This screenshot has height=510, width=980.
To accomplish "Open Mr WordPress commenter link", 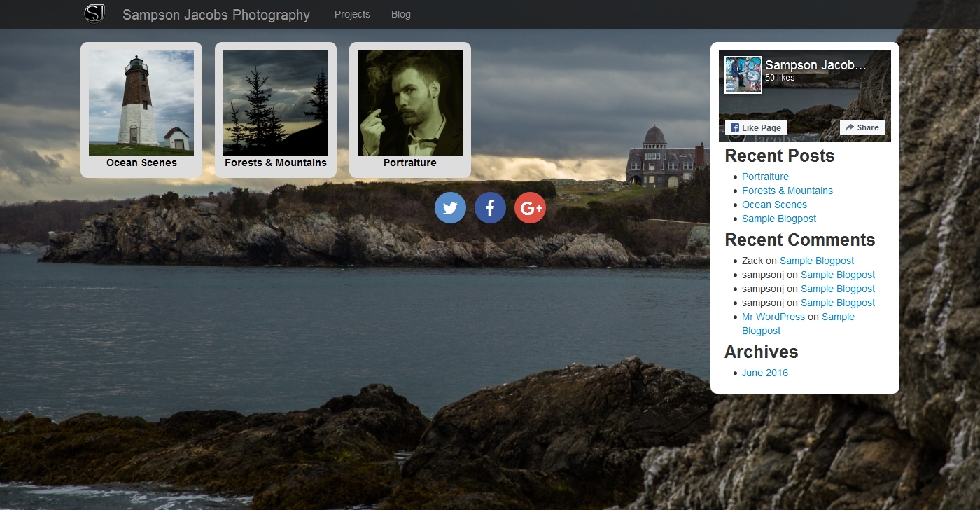I will [x=773, y=317].
